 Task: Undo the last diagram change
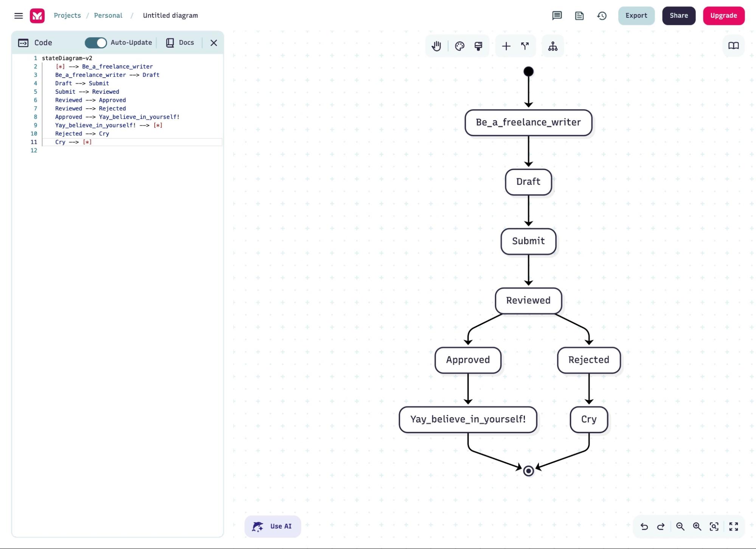[x=645, y=526]
